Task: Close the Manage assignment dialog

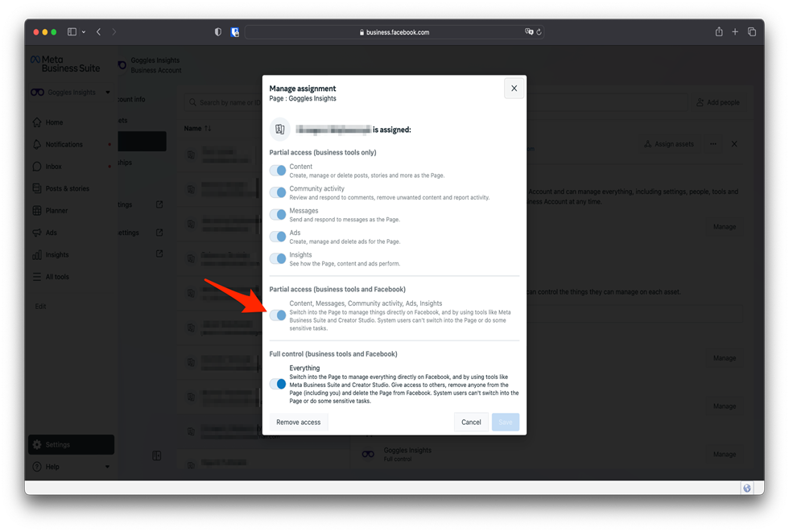Action: (x=514, y=89)
